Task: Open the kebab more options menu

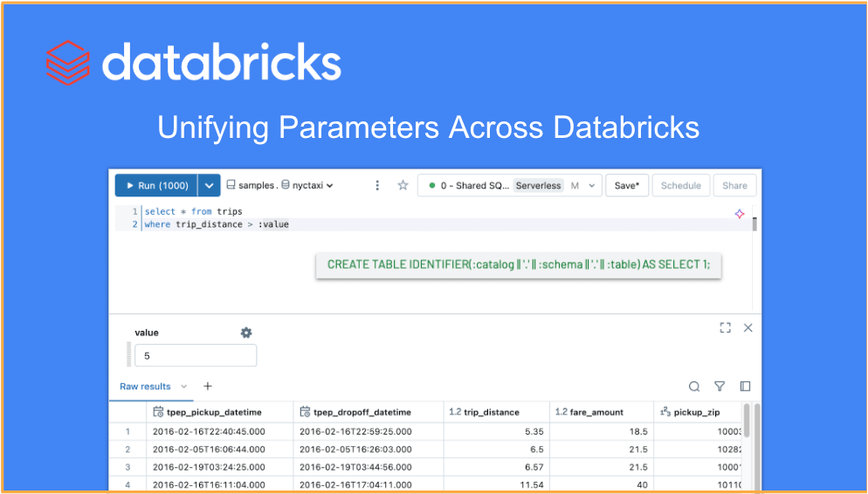Action: [377, 185]
